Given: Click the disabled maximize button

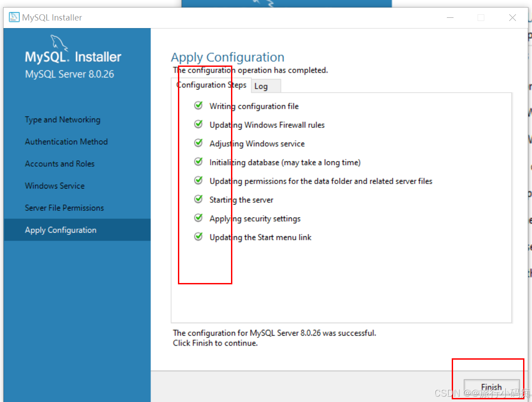Looking at the screenshot, I should [x=481, y=18].
